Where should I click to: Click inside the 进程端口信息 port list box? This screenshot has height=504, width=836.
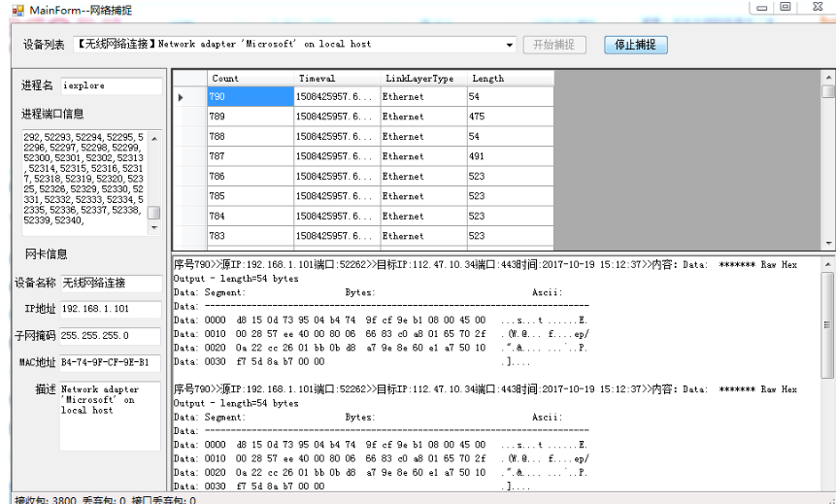84,182
